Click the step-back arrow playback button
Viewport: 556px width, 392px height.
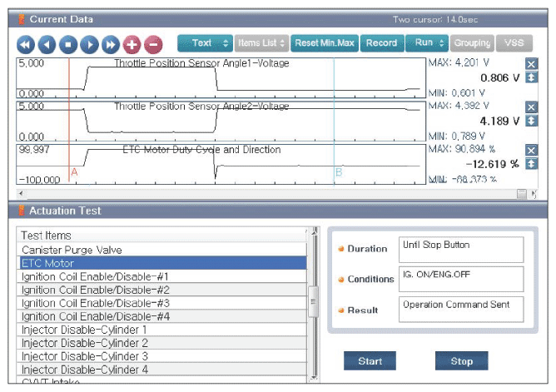point(47,45)
